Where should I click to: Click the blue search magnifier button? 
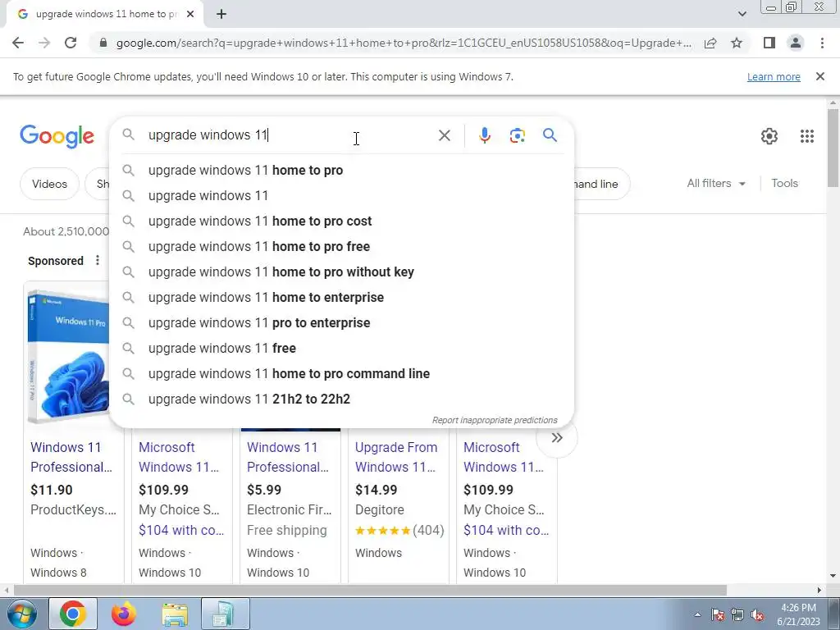[x=550, y=135]
